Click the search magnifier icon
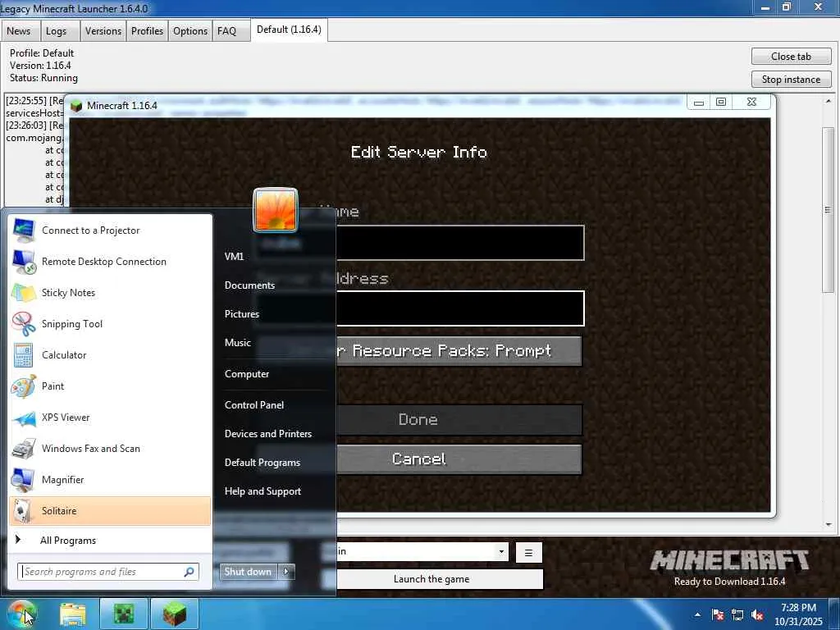This screenshot has height=630, width=840. (189, 572)
